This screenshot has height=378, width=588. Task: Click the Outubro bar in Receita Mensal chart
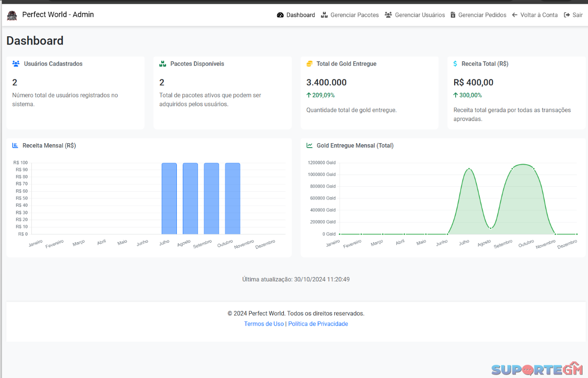coord(233,199)
